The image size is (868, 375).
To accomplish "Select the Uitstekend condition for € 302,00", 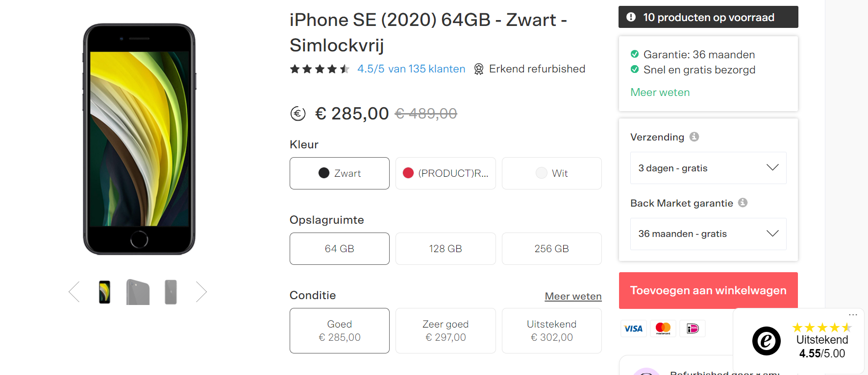I will pos(551,330).
